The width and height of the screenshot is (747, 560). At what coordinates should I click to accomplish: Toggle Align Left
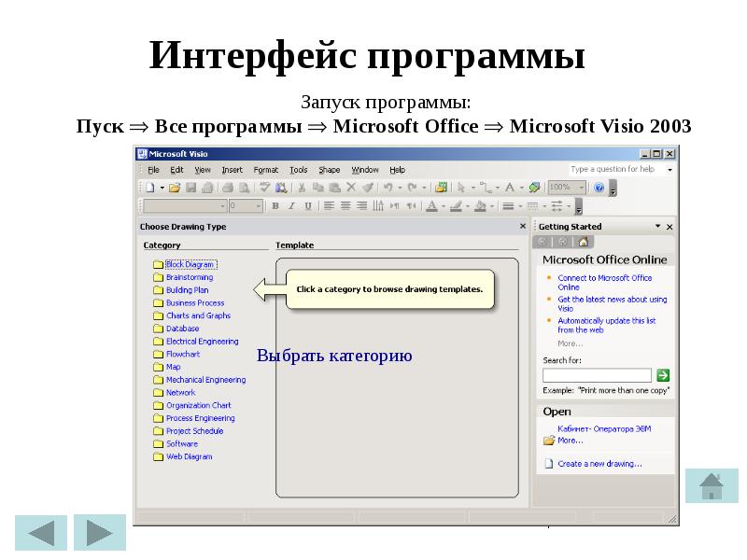pyautogui.click(x=329, y=206)
